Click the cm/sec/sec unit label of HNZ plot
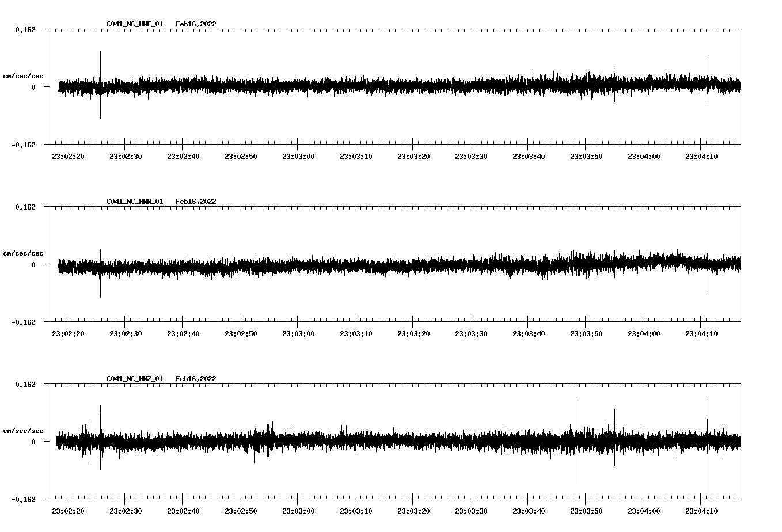The image size is (782, 532). (23, 431)
